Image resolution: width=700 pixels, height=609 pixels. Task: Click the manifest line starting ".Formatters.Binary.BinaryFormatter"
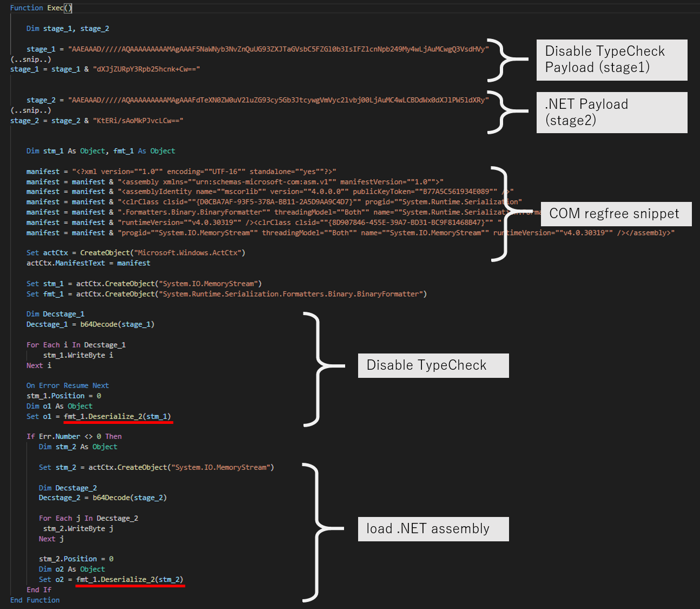pyautogui.click(x=284, y=212)
